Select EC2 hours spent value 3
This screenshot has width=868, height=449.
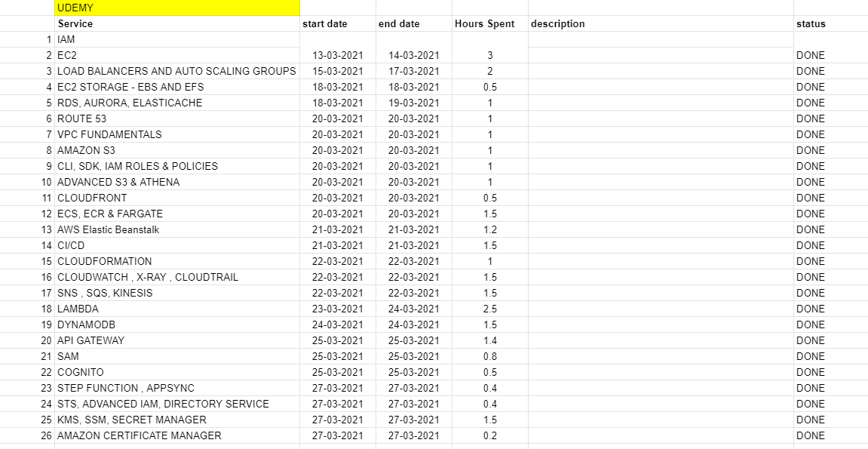(490, 55)
